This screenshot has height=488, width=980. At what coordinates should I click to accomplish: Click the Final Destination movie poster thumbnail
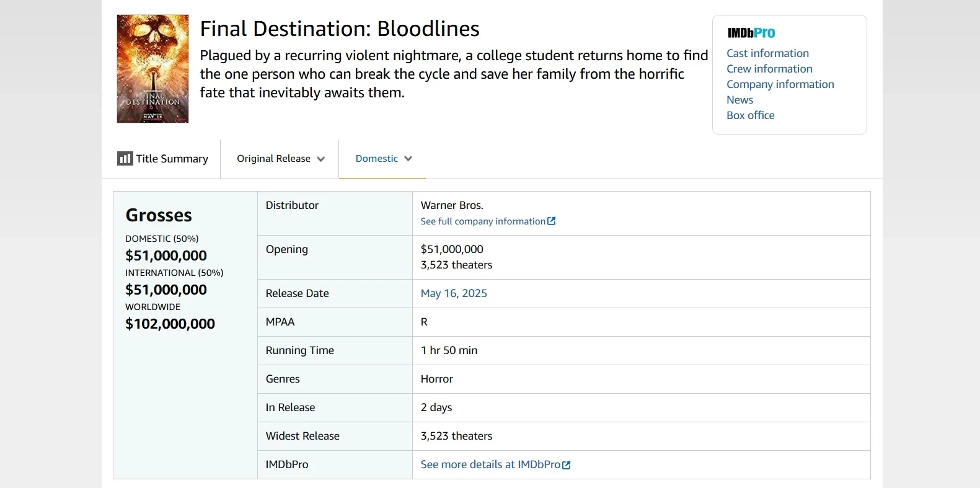tap(152, 69)
